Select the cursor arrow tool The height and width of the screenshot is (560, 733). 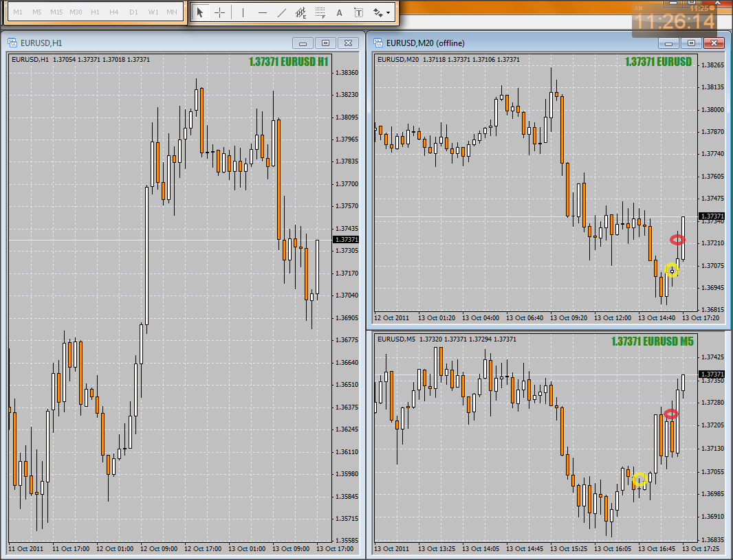pos(200,12)
